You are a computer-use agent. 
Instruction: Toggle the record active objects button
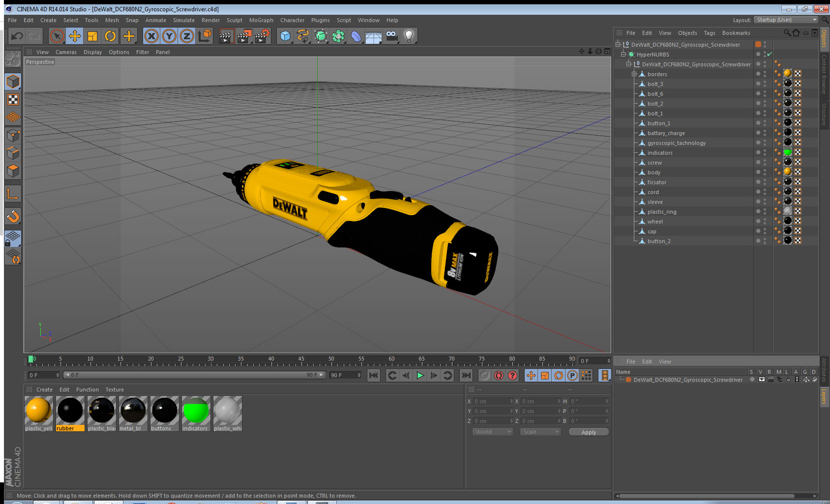click(x=485, y=375)
